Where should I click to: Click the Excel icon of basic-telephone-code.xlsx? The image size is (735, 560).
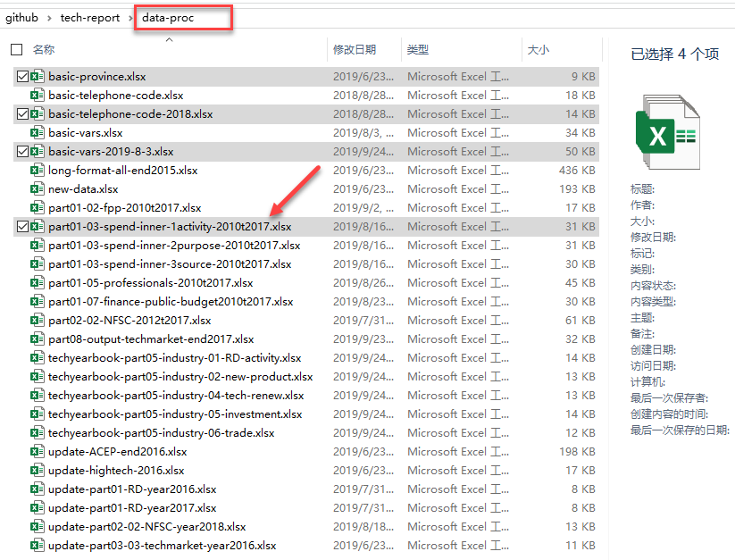coord(38,96)
